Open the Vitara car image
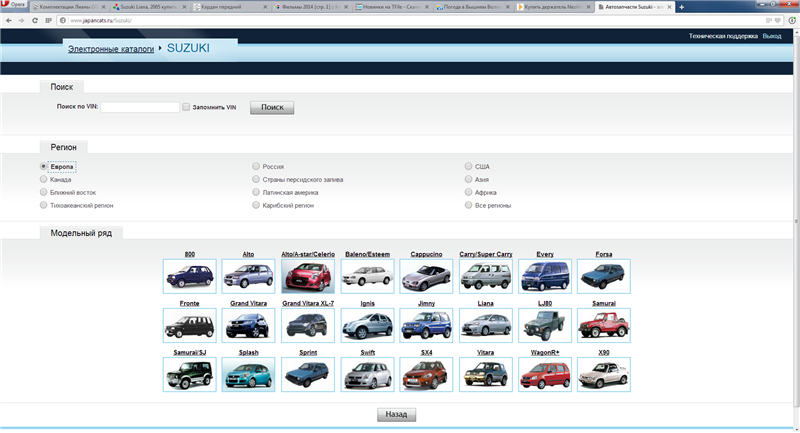 coord(486,374)
